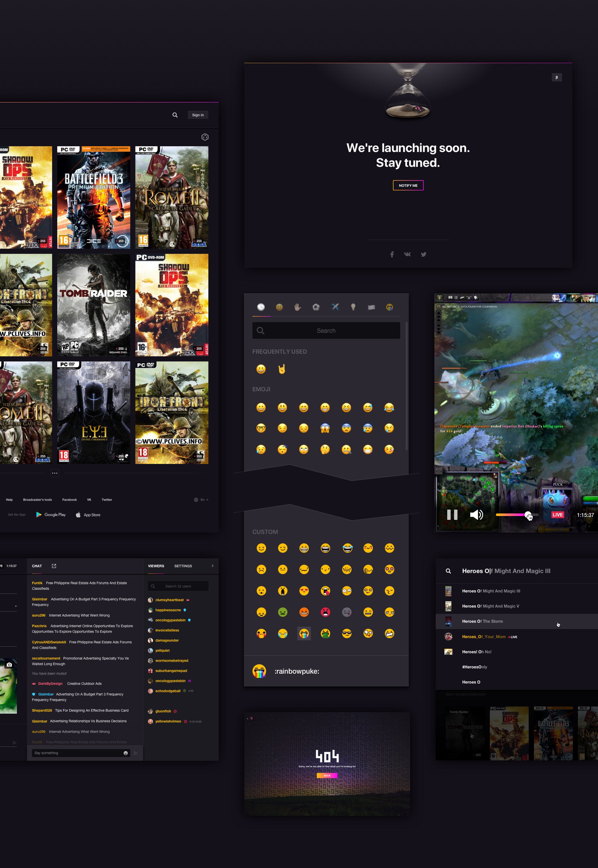Select viewer happinessacne
598x868 pixels.
point(168,610)
